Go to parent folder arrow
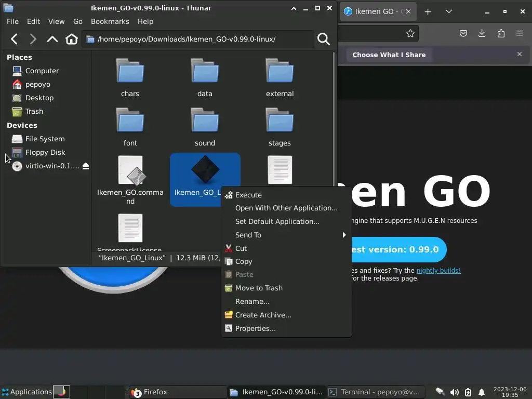Screen dimensions: 532x399 52,39
